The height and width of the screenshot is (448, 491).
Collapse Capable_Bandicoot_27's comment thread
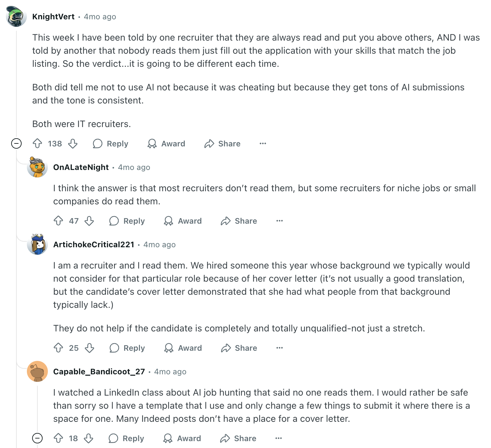point(37,438)
